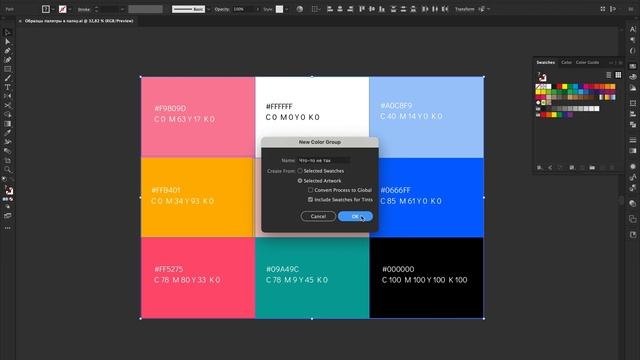Click the color group Name input field
Viewport: 640px width, 360px height.
[x=323, y=160]
